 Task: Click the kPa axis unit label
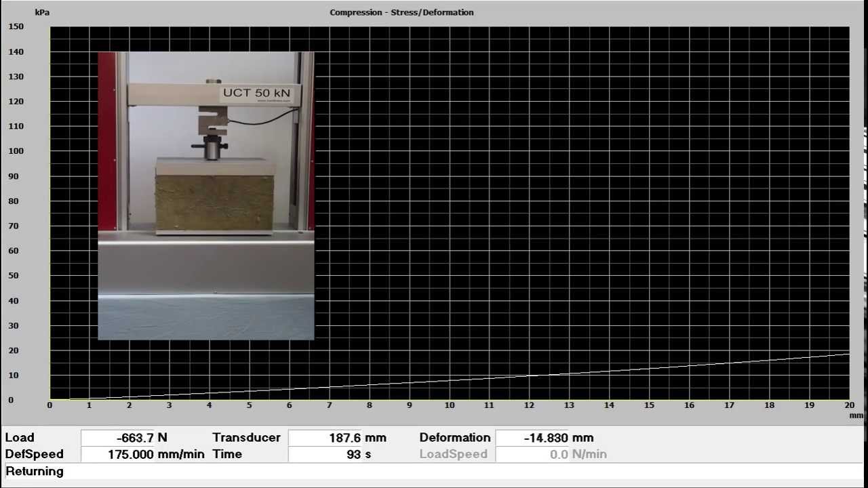tap(42, 12)
